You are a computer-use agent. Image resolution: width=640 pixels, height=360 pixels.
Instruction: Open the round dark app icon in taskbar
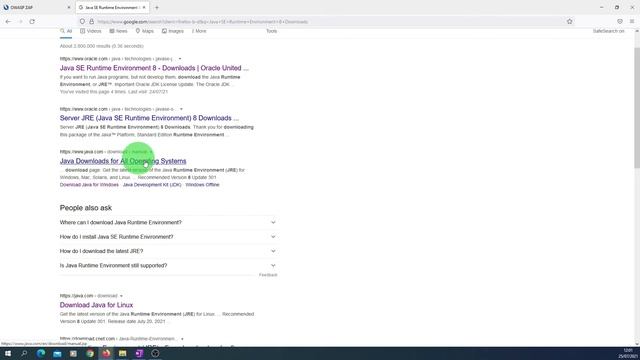(155, 353)
